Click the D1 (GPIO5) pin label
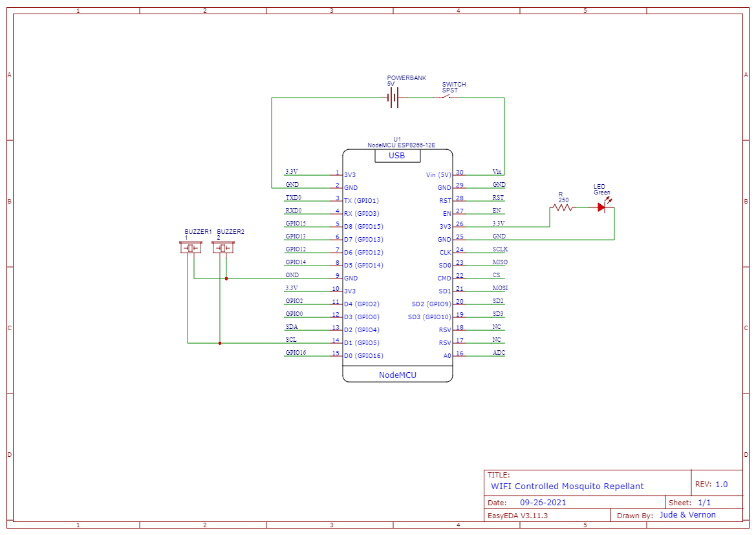Screen dimensions: 756x535 click(x=362, y=343)
